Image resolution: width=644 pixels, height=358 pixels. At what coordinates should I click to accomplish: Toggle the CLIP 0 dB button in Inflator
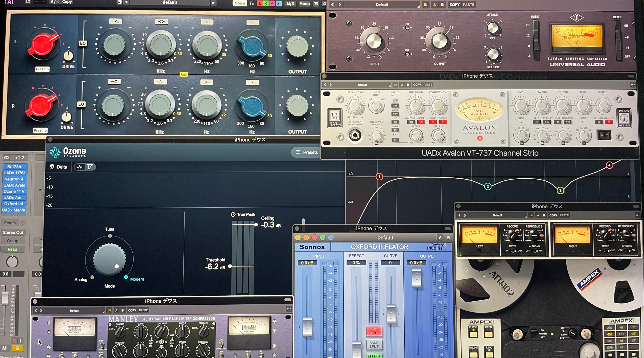pyautogui.click(x=374, y=331)
